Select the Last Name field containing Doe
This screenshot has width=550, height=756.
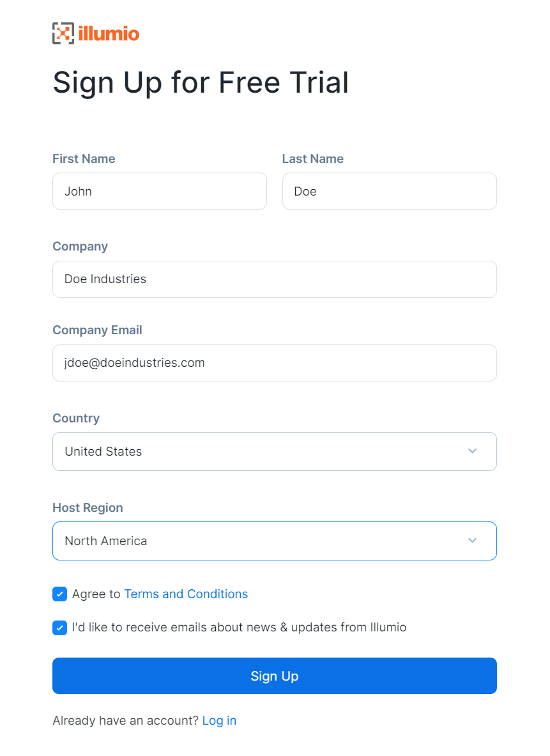[x=389, y=191]
